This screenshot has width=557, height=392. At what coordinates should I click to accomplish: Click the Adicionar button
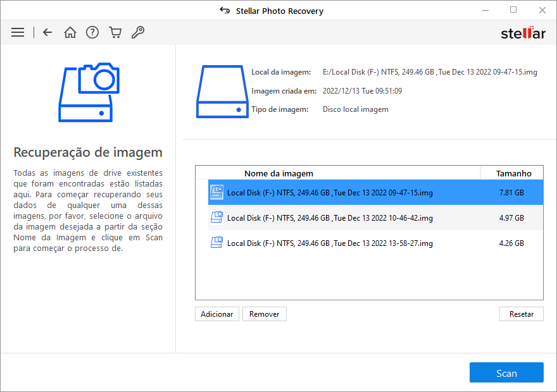point(217,314)
